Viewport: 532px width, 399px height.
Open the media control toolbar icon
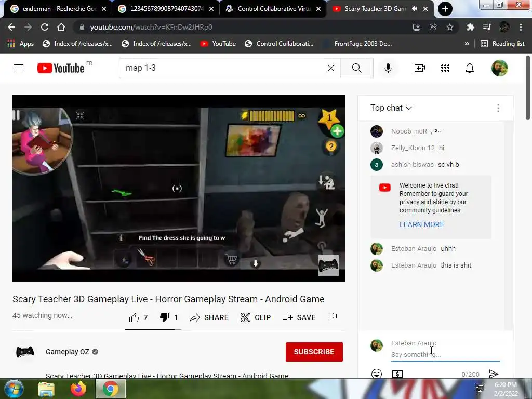pyautogui.click(x=487, y=27)
